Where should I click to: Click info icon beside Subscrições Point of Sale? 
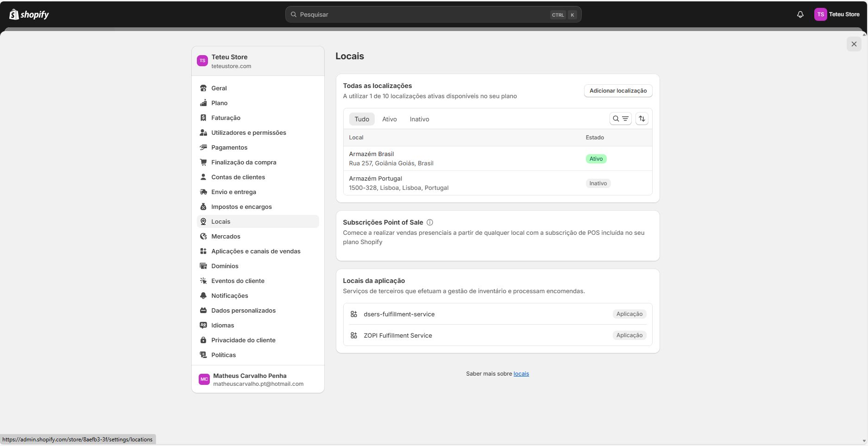430,222
